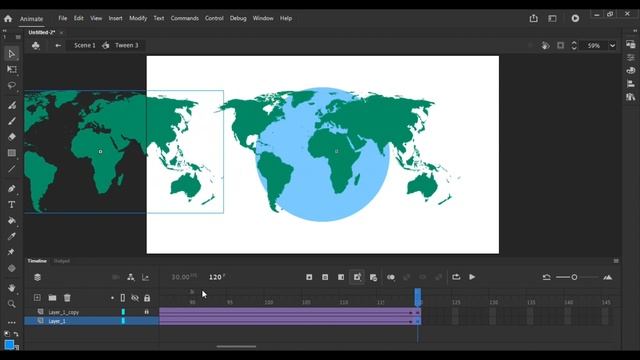Select the Lasso tool
This screenshot has width=640, height=360.
tap(11, 85)
